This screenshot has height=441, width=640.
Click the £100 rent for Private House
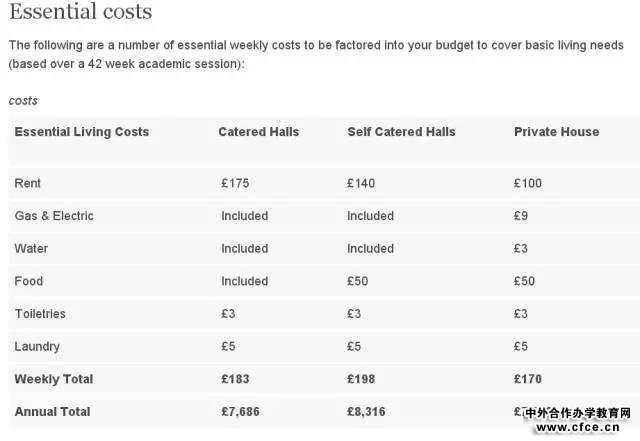coord(528,183)
